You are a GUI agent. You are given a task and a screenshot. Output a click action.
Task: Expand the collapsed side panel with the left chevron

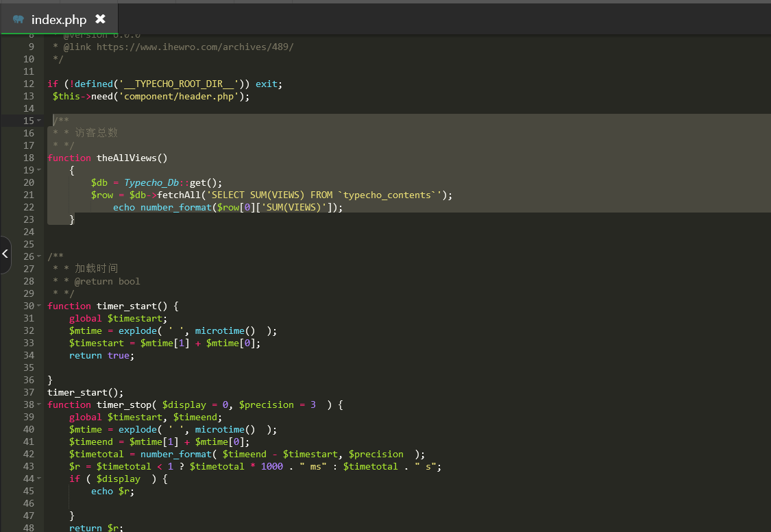tap(5, 254)
